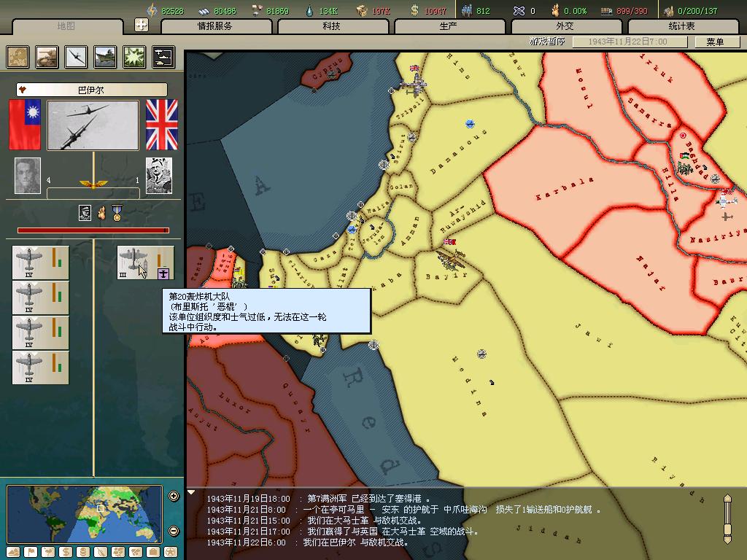
Task: Zoom out with the minimap minus button
Action: 174,531
